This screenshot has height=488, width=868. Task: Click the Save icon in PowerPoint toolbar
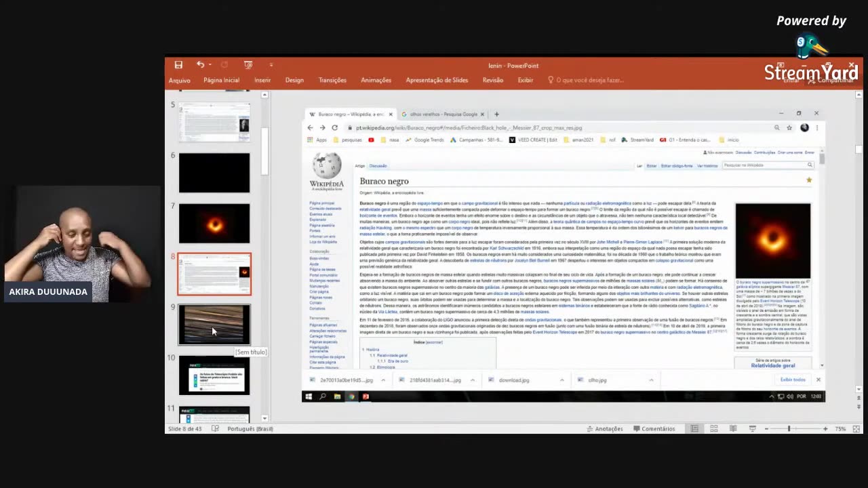pyautogui.click(x=178, y=65)
